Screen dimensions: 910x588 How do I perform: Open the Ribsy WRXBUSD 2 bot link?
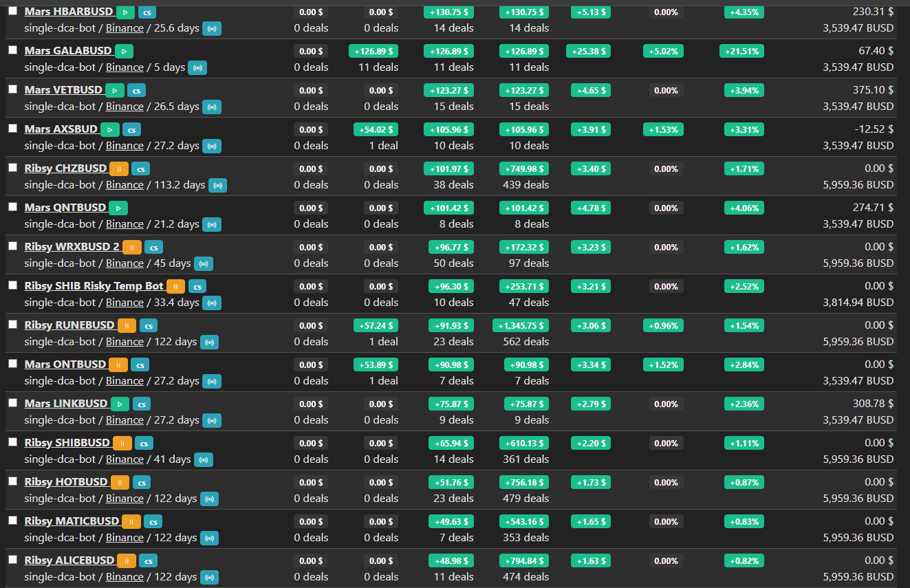tap(72, 247)
